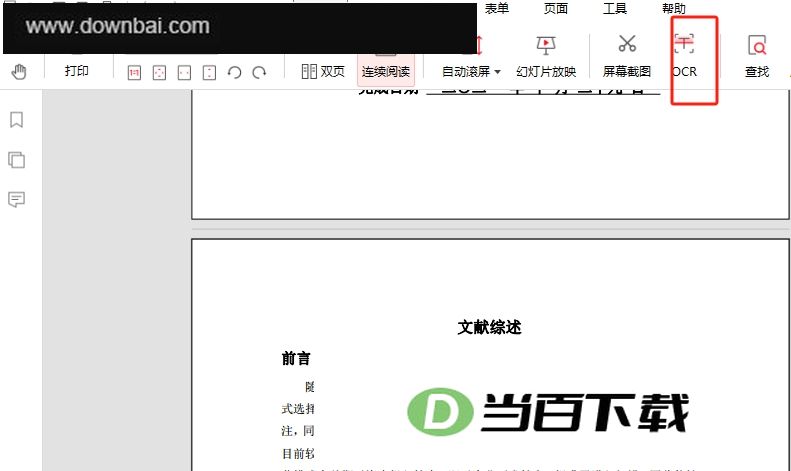Open 屏幕截图 screen capture tool
Screen dimensions: 791x471
pos(627,57)
